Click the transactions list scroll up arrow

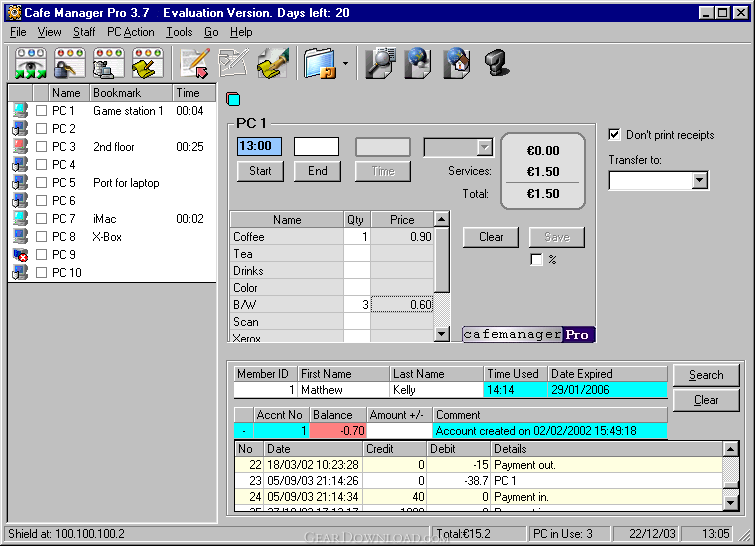click(730, 449)
